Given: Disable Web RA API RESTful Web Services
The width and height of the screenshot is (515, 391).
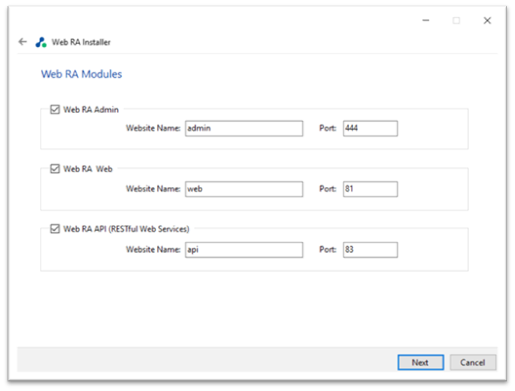Looking at the screenshot, I should tap(55, 229).
